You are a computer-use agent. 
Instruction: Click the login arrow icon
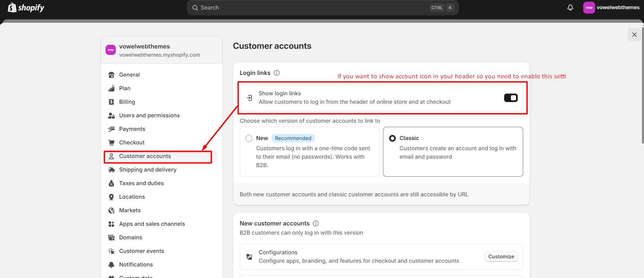point(250,98)
